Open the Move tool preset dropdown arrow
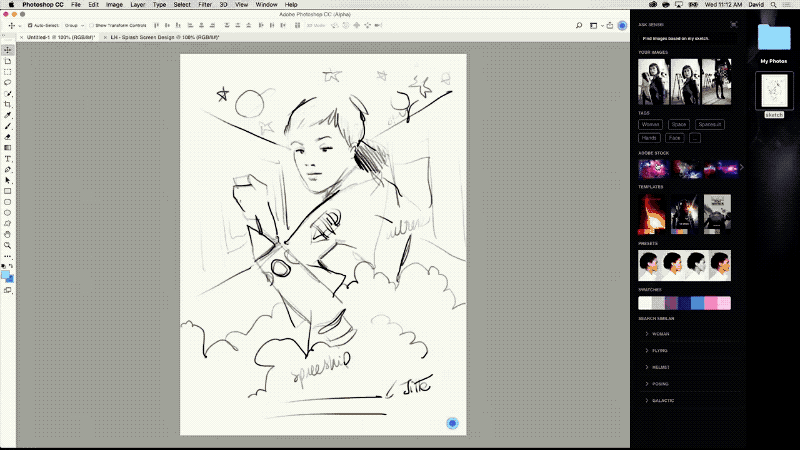Image resolution: width=800 pixels, height=450 pixels. pos(20,26)
